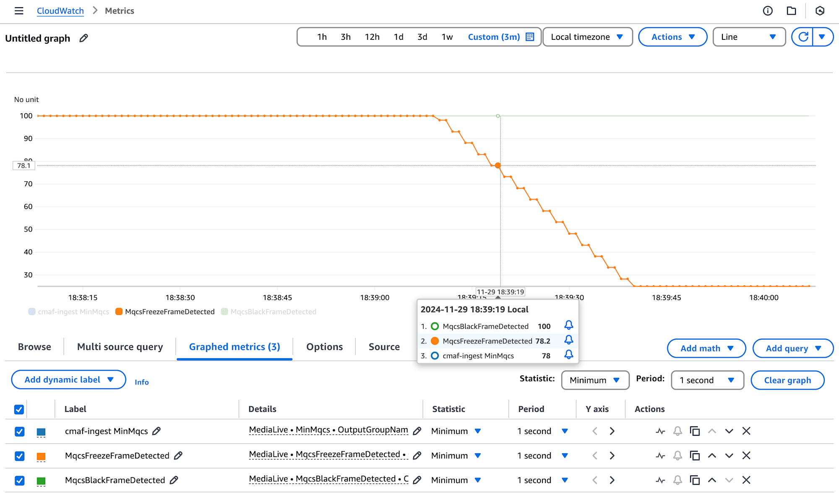This screenshot has height=504, width=839.
Task: Open the Local timezone dropdown
Action: 587,37
